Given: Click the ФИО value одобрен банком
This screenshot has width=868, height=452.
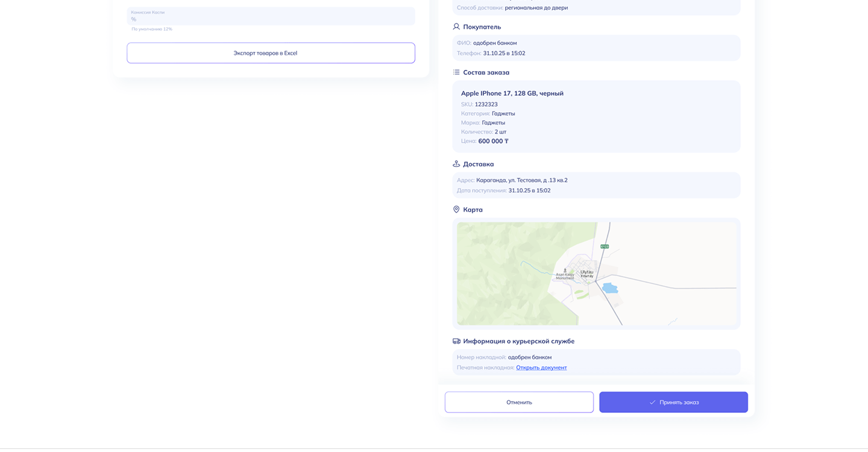Looking at the screenshot, I should (495, 43).
